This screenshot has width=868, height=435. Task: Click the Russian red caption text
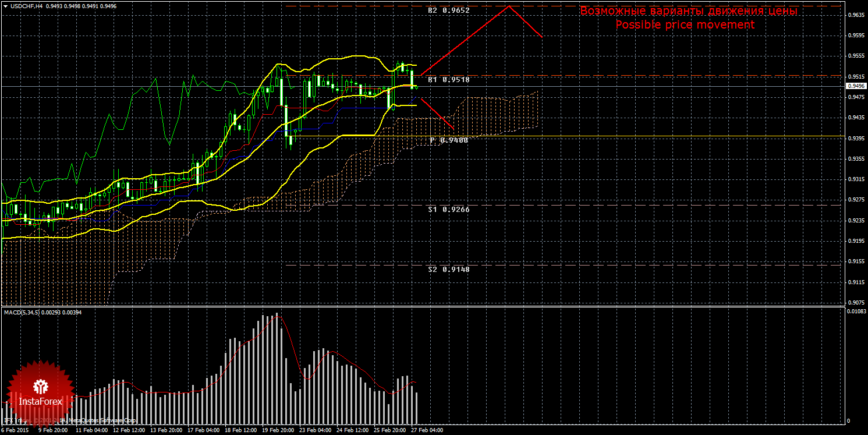pyautogui.click(x=688, y=11)
